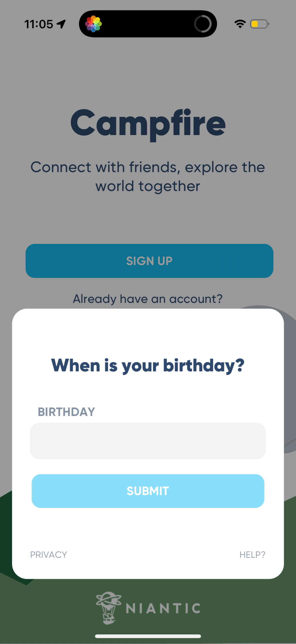Open the HELP? link
The image size is (296, 644).
click(252, 555)
